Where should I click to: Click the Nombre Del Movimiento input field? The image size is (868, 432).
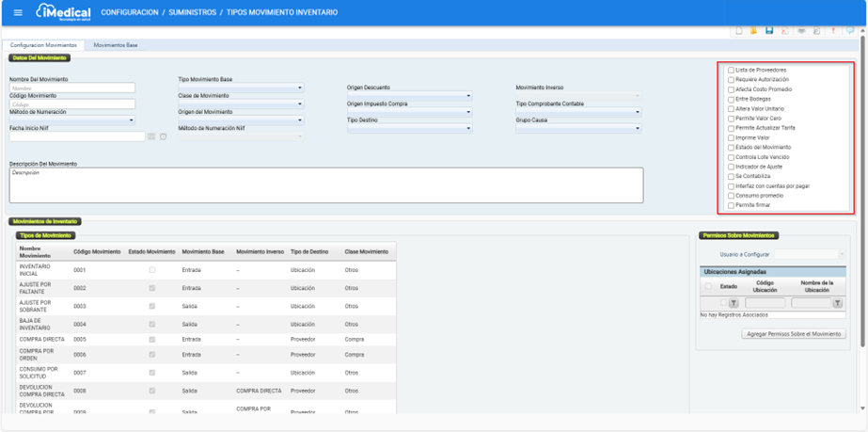72,88
